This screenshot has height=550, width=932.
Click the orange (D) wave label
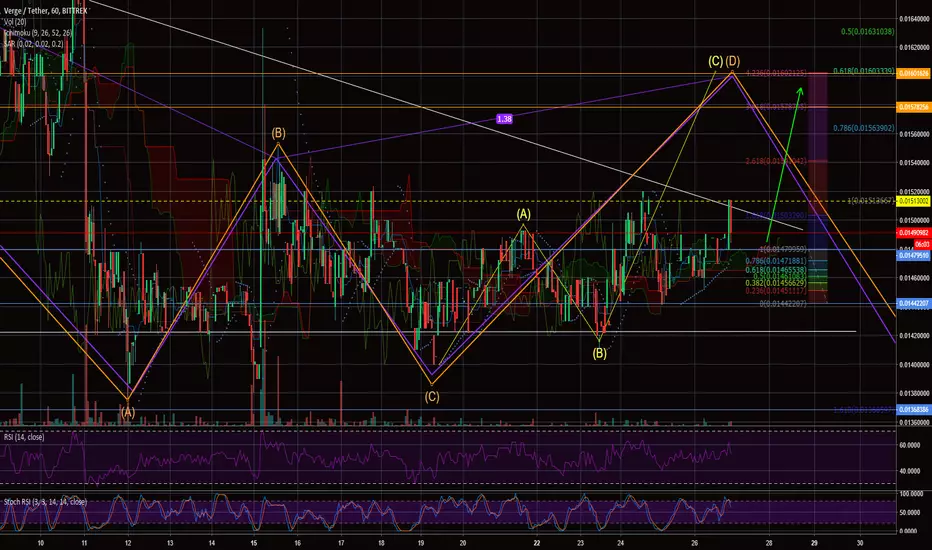point(732,61)
